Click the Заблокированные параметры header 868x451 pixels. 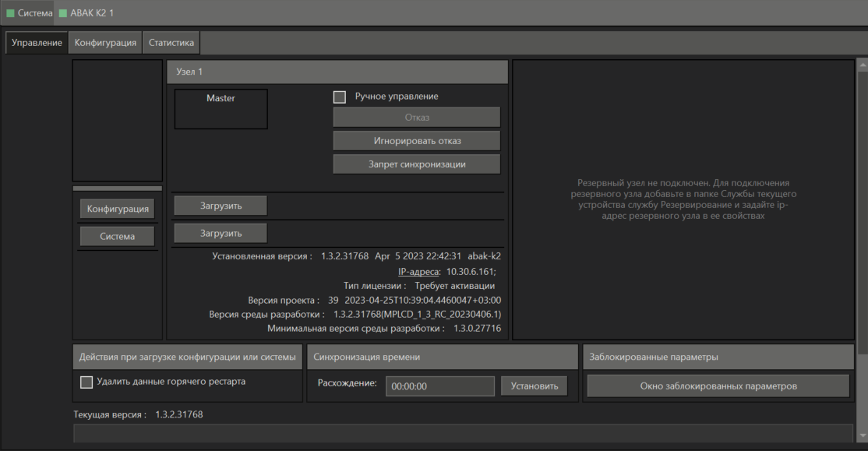[718, 357]
